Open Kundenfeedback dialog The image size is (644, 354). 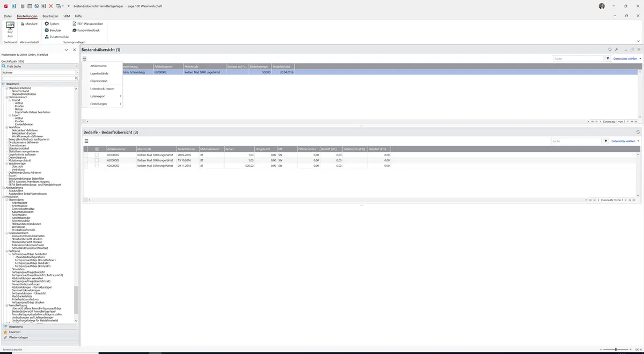coord(86,30)
